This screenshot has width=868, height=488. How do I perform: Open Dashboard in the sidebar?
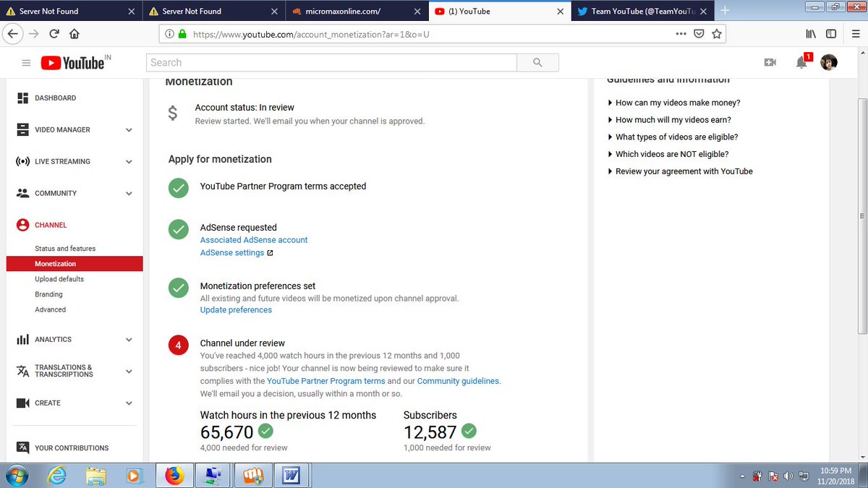55,98
